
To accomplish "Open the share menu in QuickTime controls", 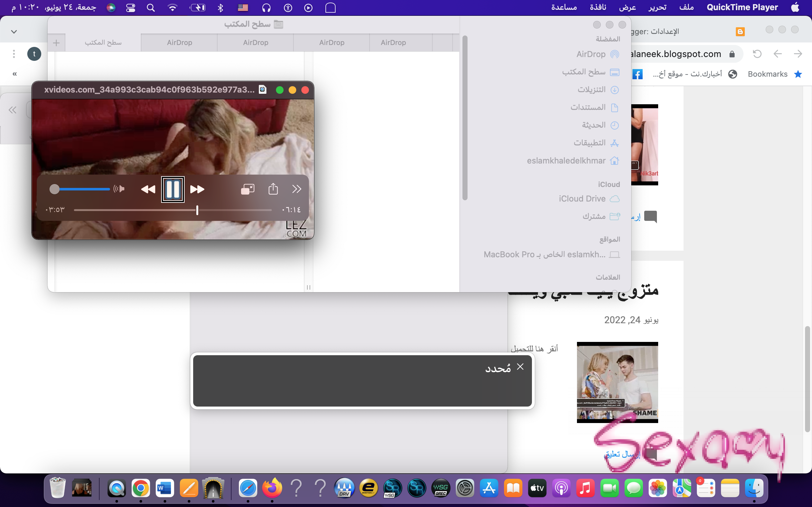I will 273,189.
